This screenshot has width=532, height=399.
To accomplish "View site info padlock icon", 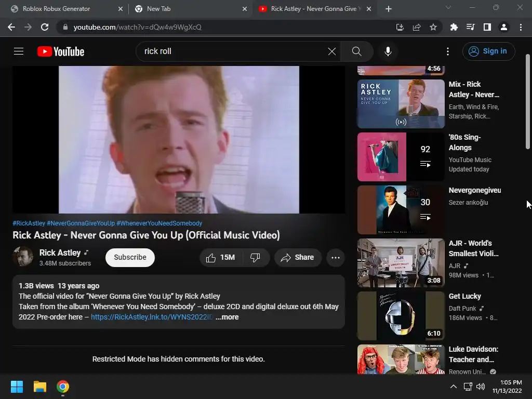I will point(65,27).
